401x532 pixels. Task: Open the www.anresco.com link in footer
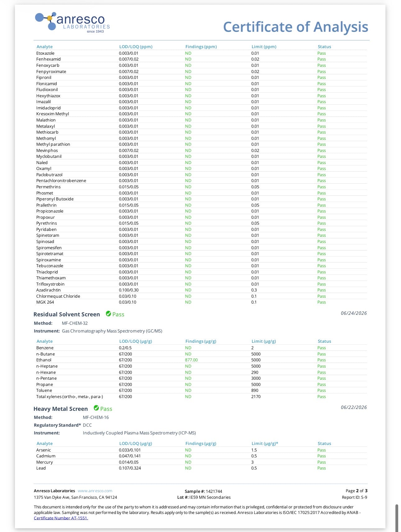coord(95,491)
